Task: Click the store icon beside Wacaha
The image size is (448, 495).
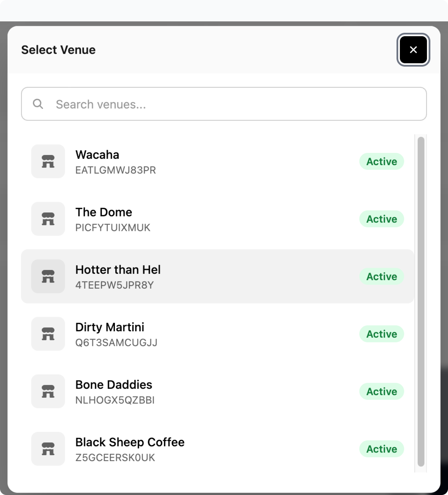Action: 48,161
